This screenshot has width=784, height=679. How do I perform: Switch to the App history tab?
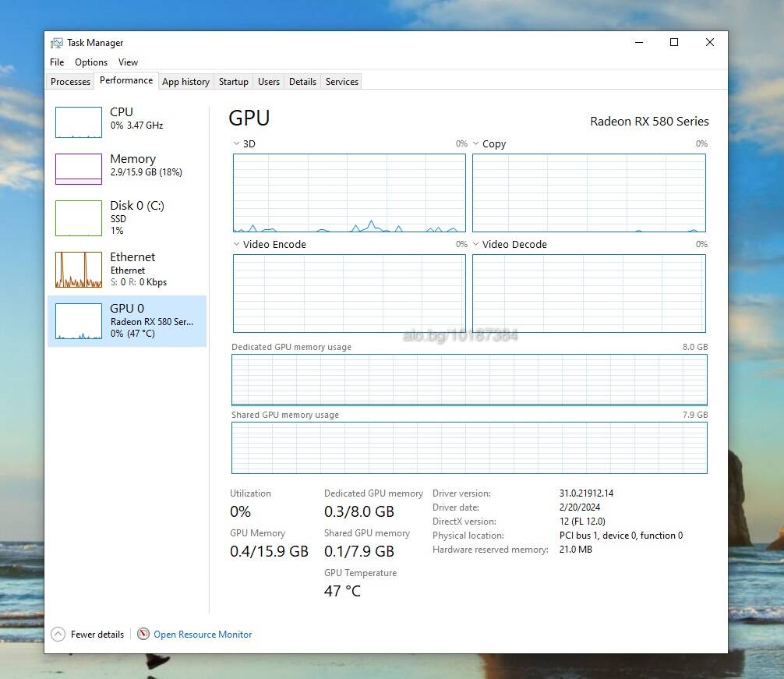pos(185,82)
